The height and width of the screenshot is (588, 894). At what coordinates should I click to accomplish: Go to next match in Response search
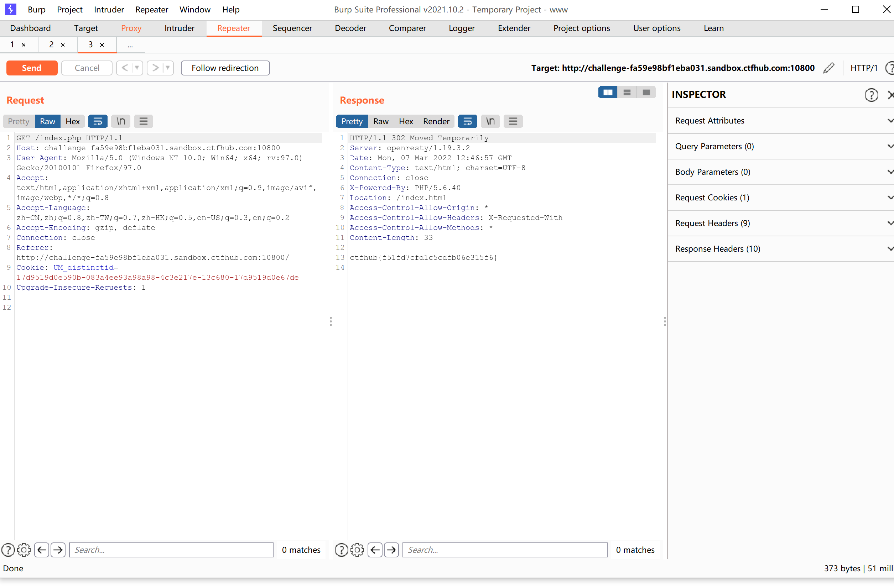coord(391,550)
